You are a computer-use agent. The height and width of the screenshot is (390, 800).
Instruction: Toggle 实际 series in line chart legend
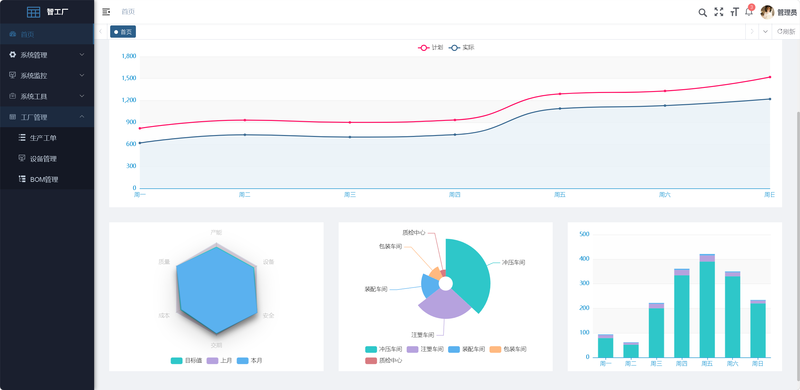462,47
